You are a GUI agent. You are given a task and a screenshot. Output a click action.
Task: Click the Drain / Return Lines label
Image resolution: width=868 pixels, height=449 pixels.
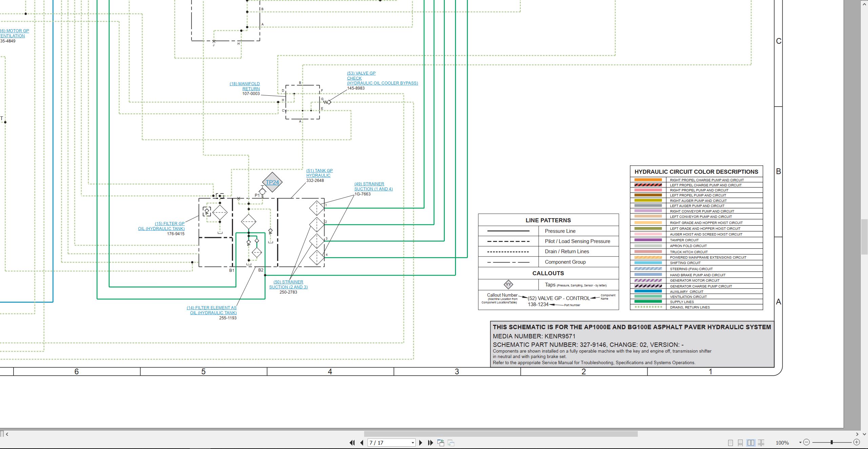click(x=567, y=251)
